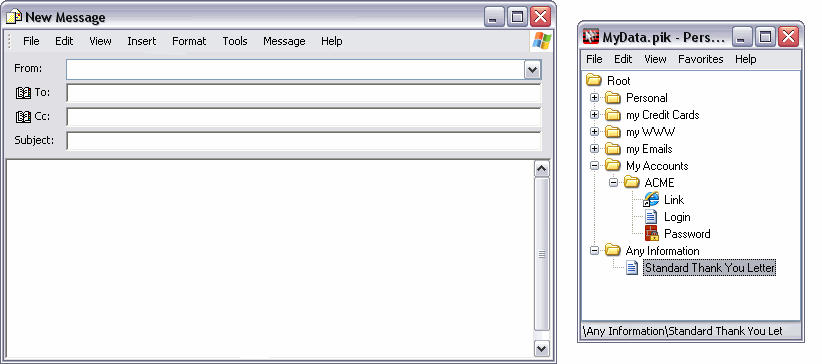This screenshot has height=364, width=822.
Task: Click the Personal folder icon
Action: pyautogui.click(x=612, y=98)
